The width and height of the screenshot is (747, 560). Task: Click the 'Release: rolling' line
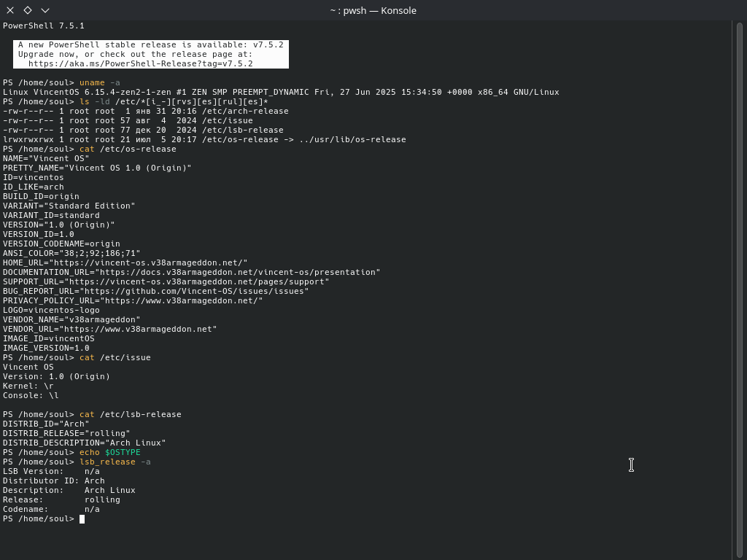(61, 500)
